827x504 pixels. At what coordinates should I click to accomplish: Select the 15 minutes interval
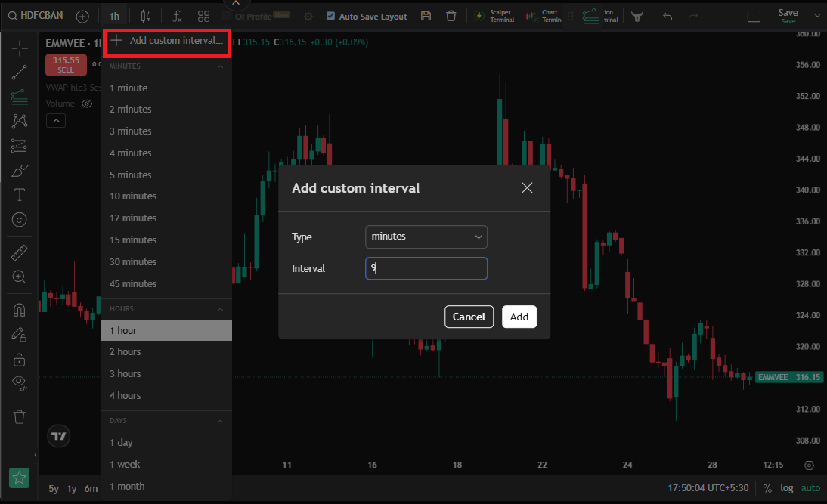pyautogui.click(x=166, y=240)
